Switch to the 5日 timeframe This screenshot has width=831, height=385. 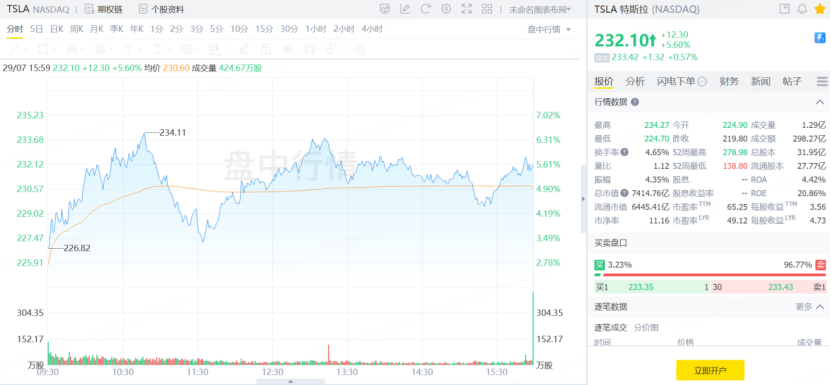[37, 29]
